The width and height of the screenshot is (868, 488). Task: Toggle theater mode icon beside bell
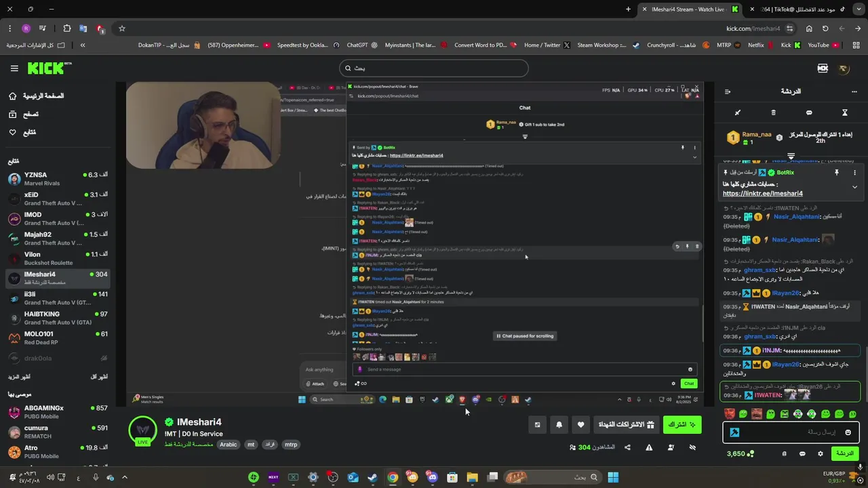tap(537, 424)
